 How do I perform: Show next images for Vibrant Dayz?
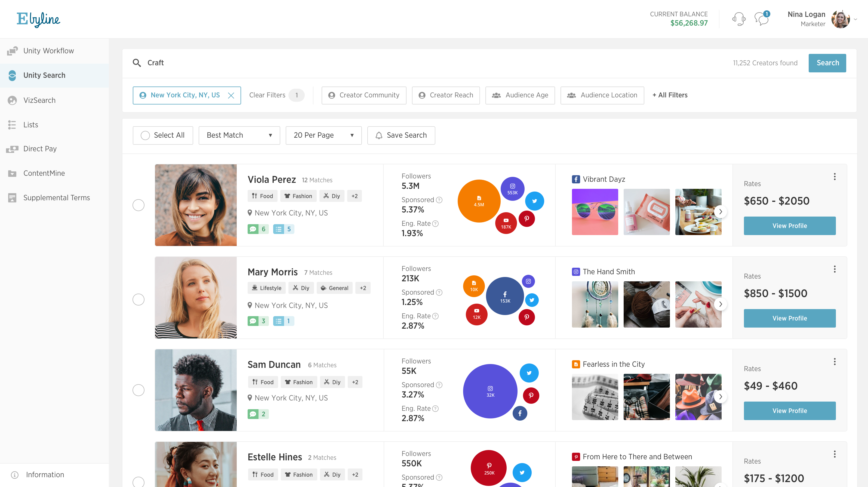tap(721, 212)
